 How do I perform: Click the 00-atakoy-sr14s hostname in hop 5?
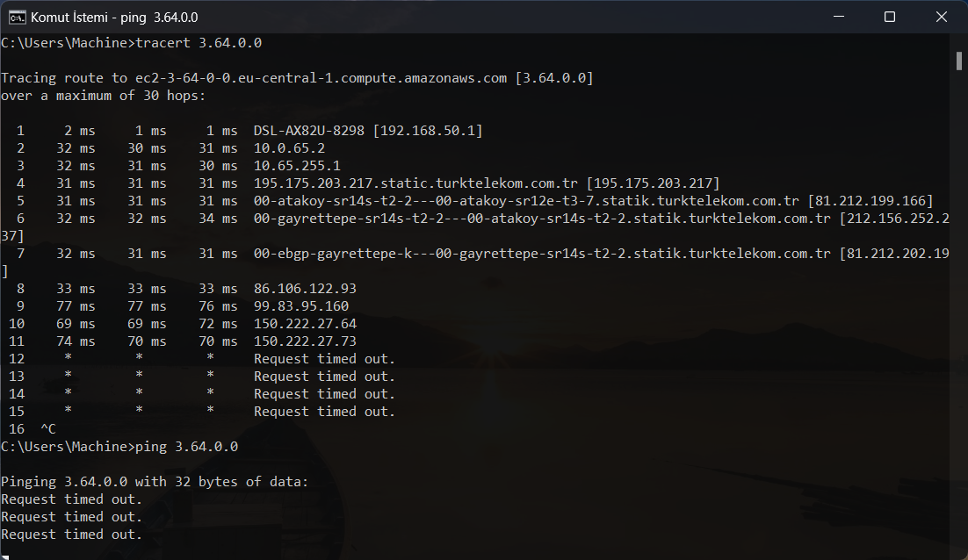pos(526,201)
